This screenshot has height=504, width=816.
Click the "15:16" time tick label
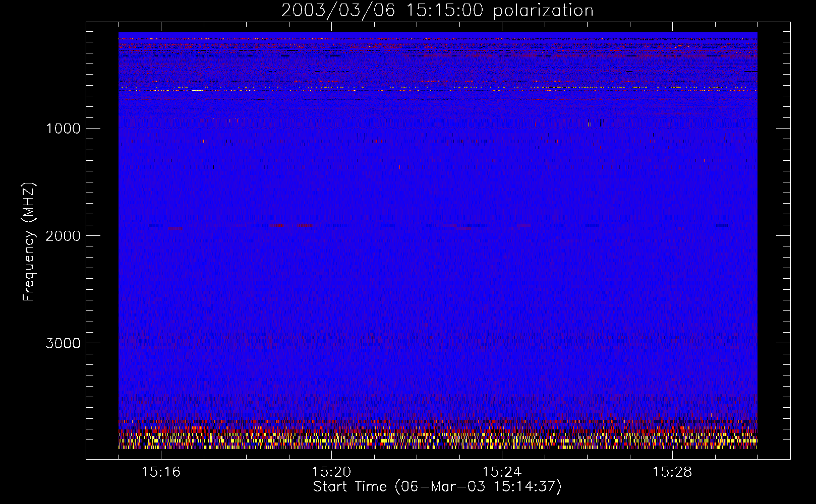click(161, 472)
